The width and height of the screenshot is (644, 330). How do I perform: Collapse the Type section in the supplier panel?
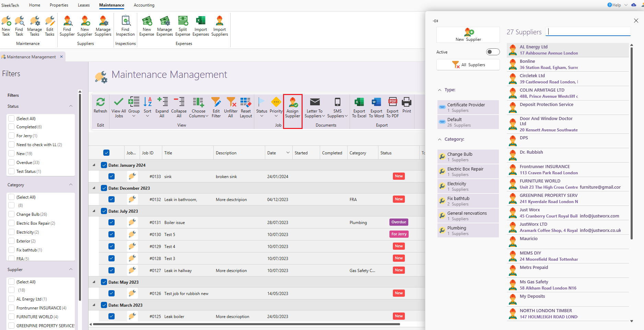click(x=440, y=90)
